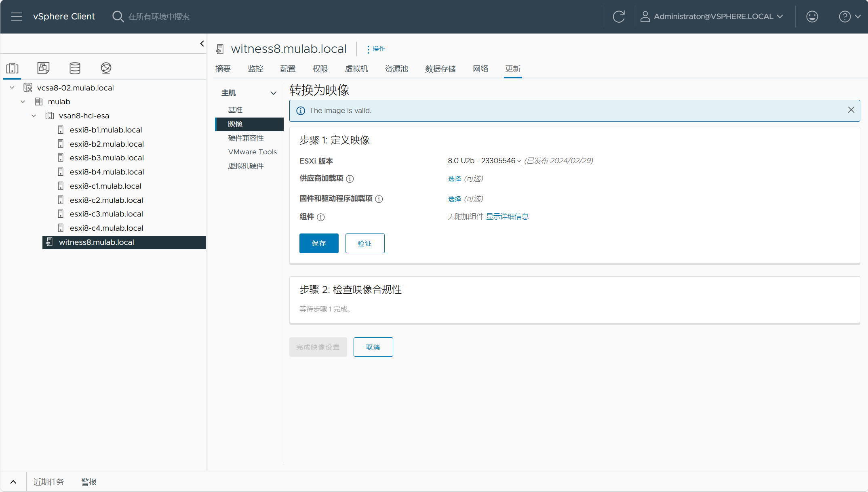Open the ESXi version 8.0 U2b dropdown
Viewport: 868px width, 492px height.
(x=484, y=161)
